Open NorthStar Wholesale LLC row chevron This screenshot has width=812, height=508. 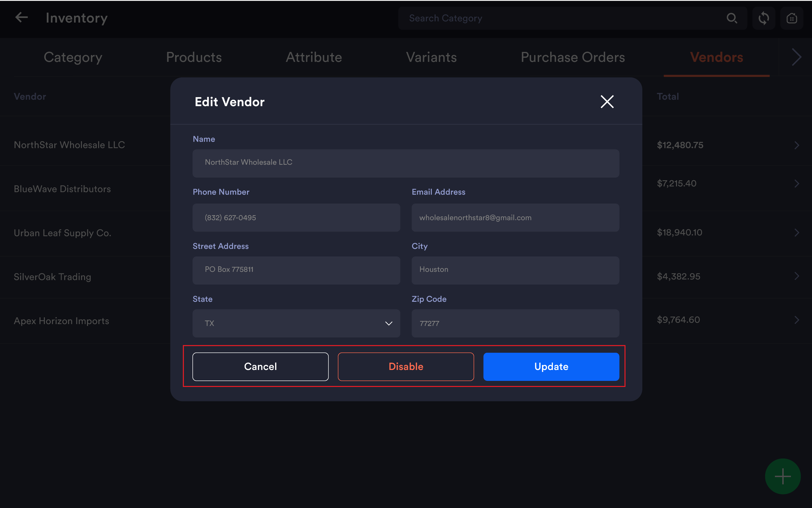point(796,145)
